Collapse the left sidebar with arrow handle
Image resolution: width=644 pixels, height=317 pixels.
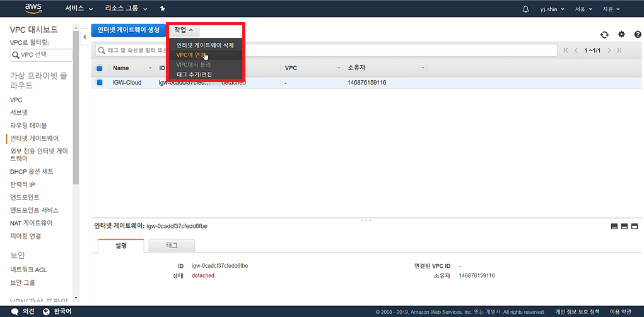84,37
